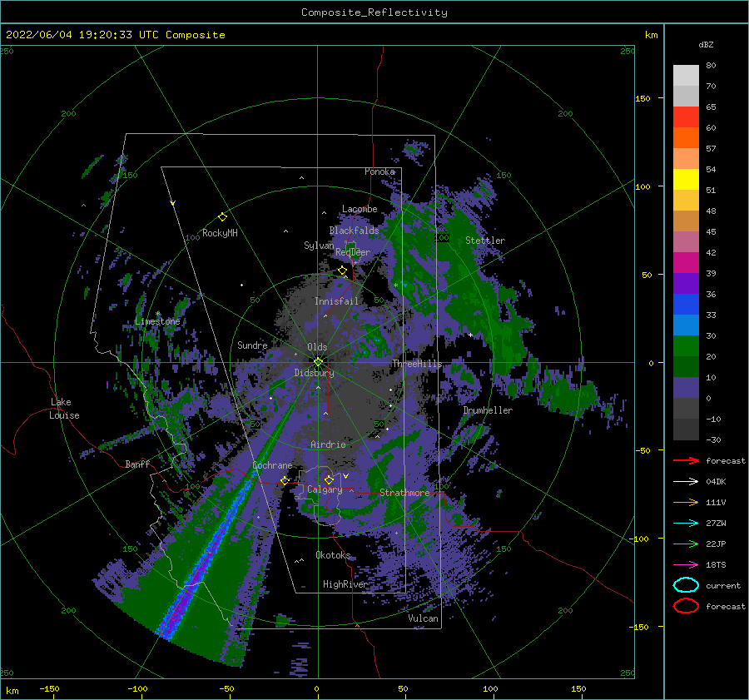Click the Banff label on map
749x700 pixels.
click(x=137, y=464)
